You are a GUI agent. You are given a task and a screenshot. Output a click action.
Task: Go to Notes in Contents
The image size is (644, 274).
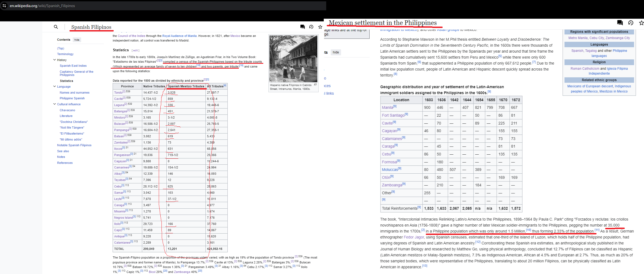click(61, 157)
